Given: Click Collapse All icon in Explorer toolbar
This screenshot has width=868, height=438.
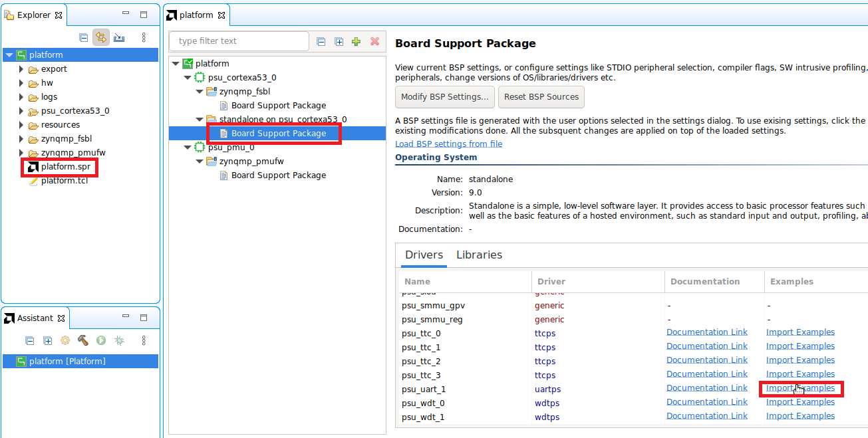Looking at the screenshot, I should pyautogui.click(x=84, y=38).
